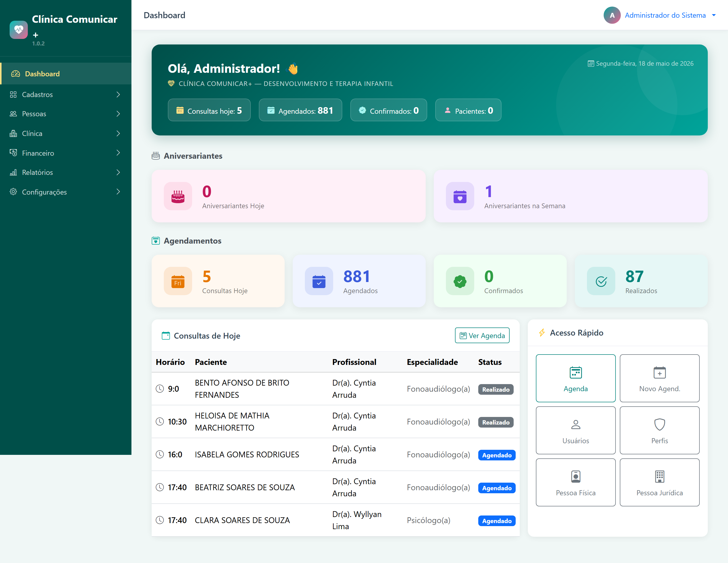Open the Pessoas sidebar menu
Viewport: 728px width, 563px height.
[x=66, y=114]
